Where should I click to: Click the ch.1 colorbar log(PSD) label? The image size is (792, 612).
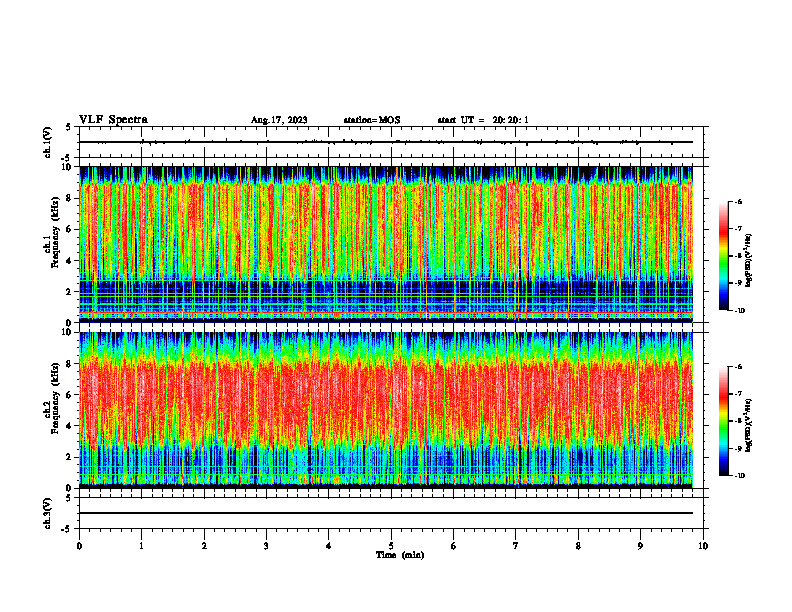(x=749, y=261)
